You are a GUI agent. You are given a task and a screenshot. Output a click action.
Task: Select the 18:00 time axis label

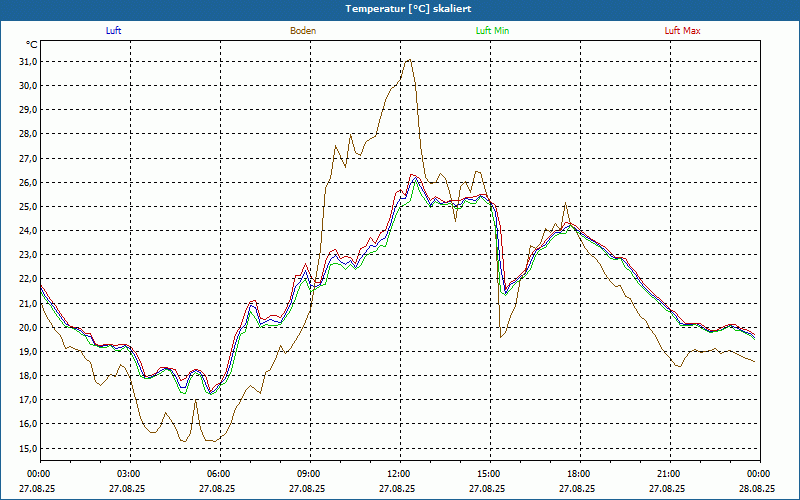(x=579, y=474)
